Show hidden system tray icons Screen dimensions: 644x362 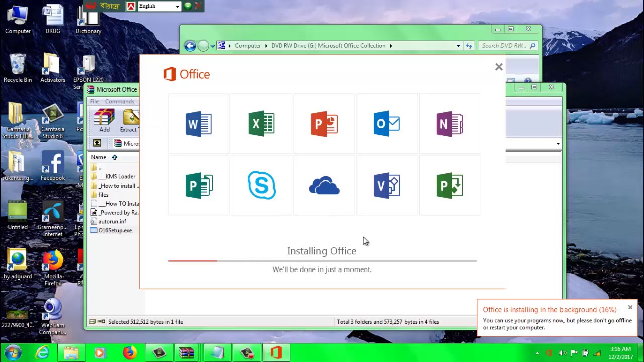click(x=537, y=353)
